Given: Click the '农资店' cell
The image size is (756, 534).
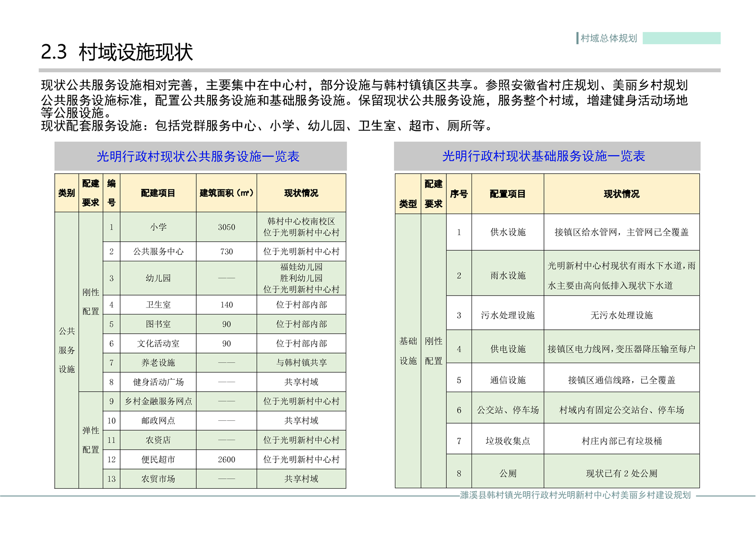Looking at the screenshot, I should click(x=158, y=440).
